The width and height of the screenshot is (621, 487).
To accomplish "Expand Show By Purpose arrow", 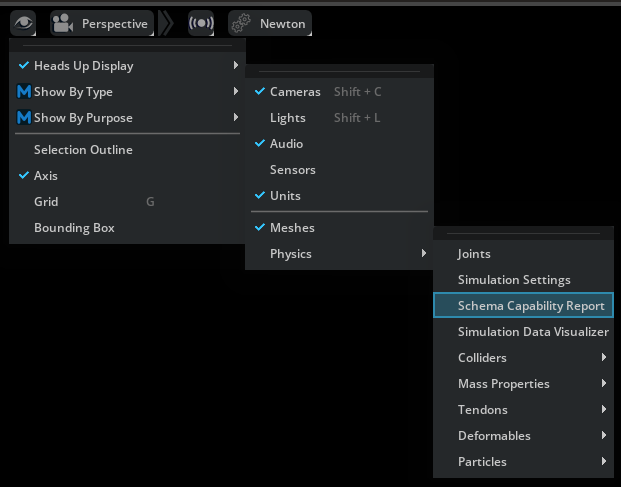I will pyautogui.click(x=236, y=117).
